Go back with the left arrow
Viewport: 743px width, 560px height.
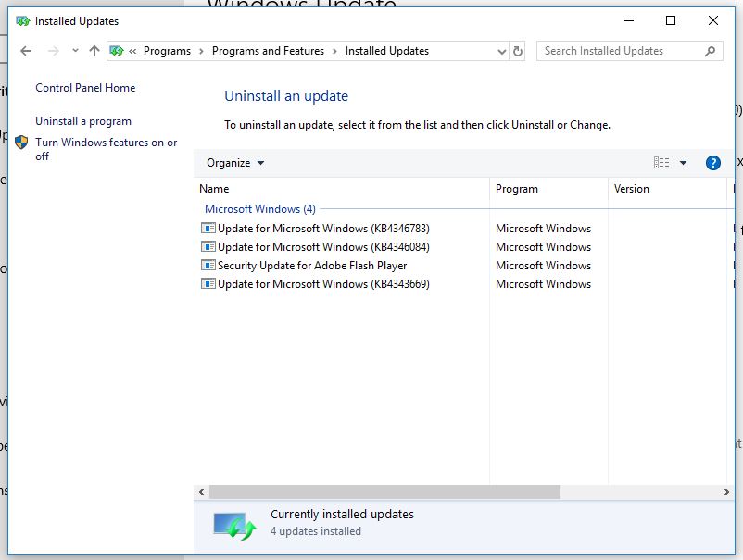pos(26,51)
